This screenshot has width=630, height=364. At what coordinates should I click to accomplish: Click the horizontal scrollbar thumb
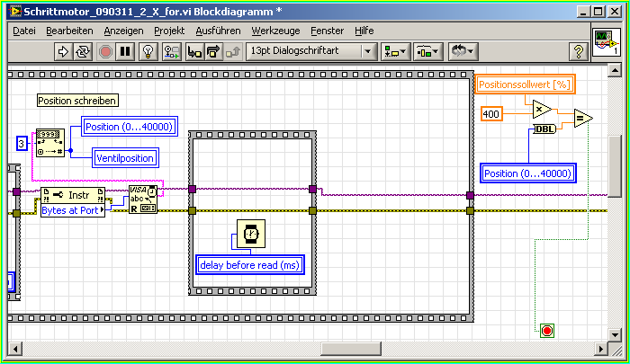351,349
